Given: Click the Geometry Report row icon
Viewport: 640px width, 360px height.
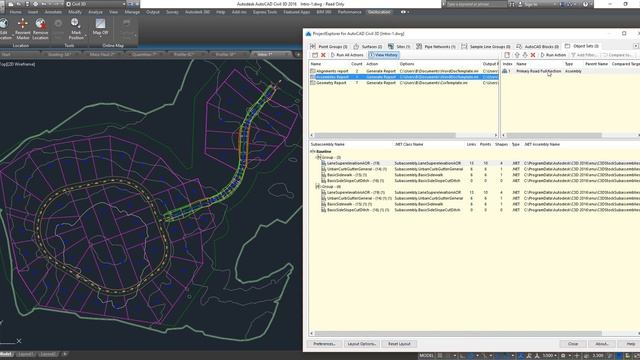Looking at the screenshot, I should (313, 82).
